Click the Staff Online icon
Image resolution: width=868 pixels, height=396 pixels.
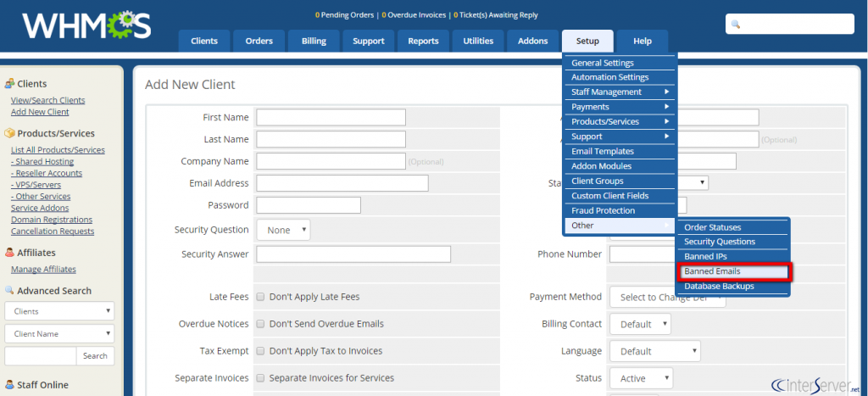(9, 385)
